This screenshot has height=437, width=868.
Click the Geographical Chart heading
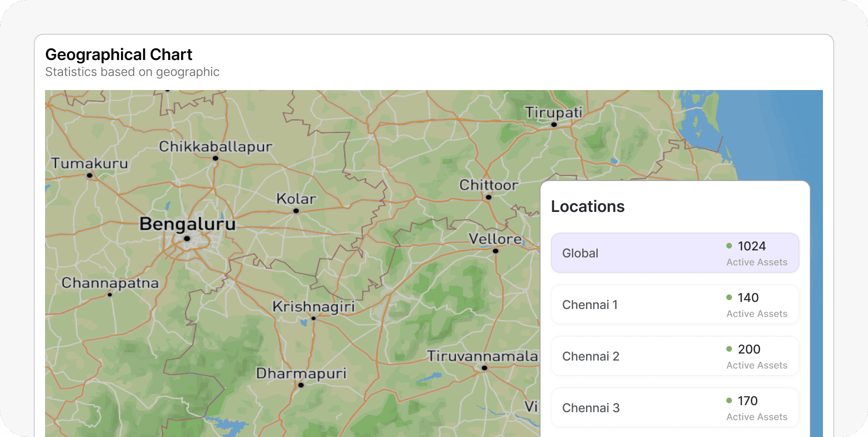[x=119, y=54]
